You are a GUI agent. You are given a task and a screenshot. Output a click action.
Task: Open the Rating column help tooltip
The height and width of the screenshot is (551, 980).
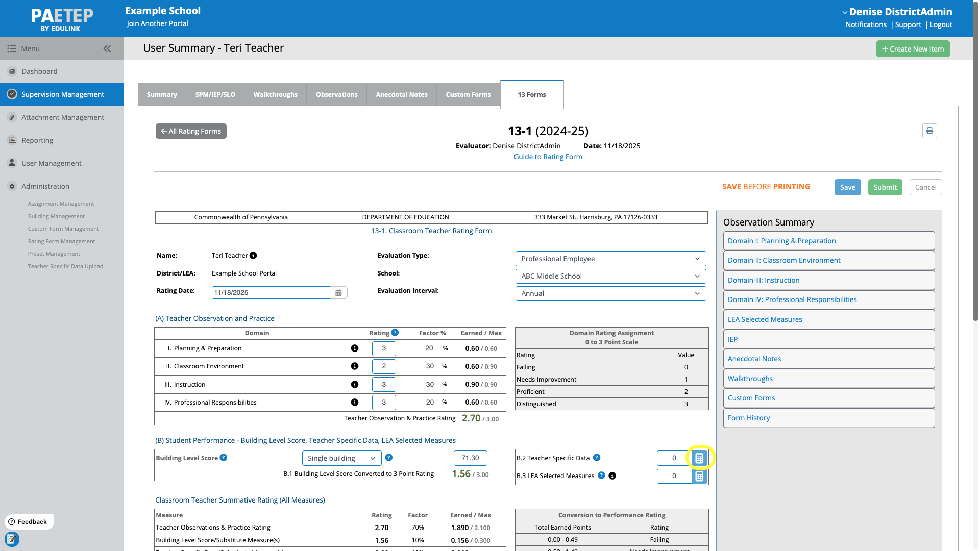pyautogui.click(x=395, y=333)
